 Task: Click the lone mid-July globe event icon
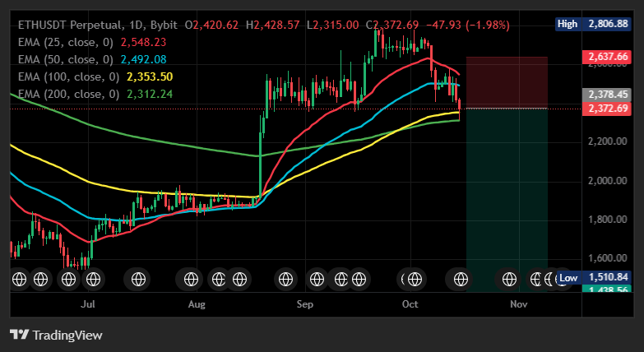point(138,280)
